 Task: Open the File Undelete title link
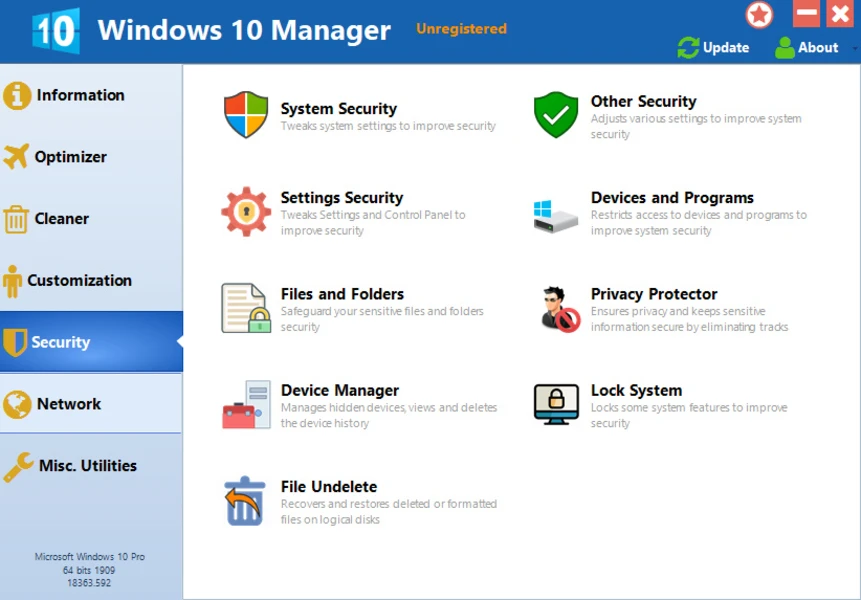[329, 487]
